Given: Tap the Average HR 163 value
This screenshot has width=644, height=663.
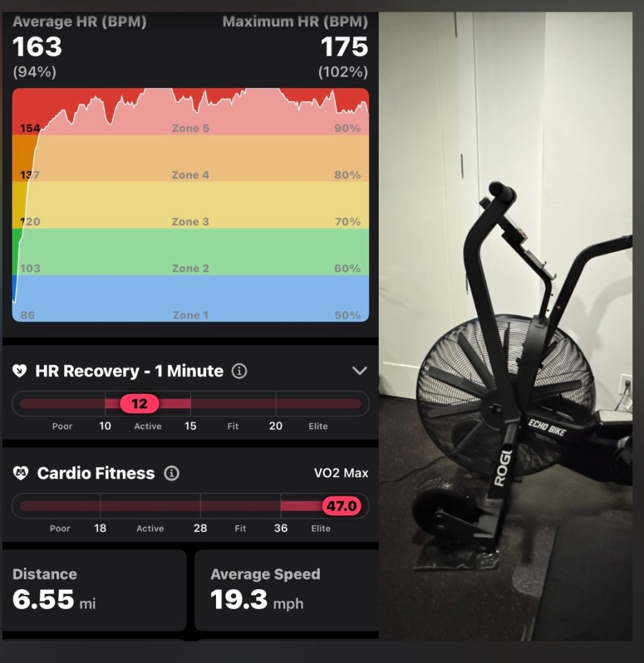Looking at the screenshot, I should click(37, 47).
